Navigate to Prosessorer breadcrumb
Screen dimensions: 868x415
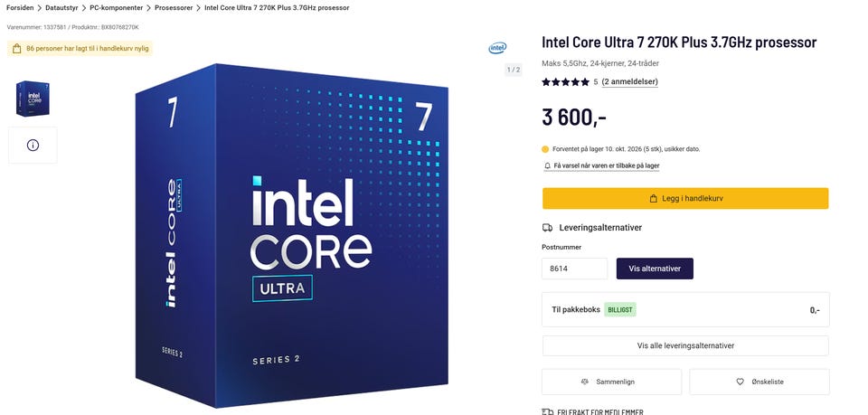click(174, 8)
